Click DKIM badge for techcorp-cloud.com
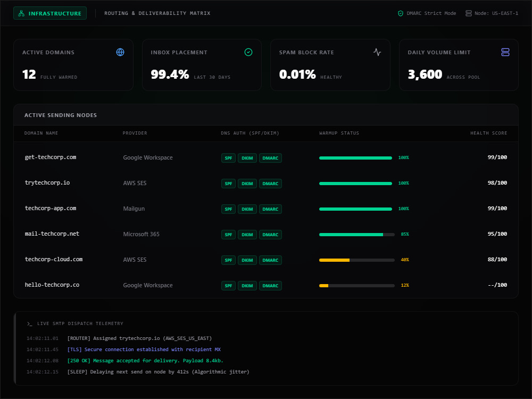This screenshot has width=532, height=399. (x=247, y=260)
